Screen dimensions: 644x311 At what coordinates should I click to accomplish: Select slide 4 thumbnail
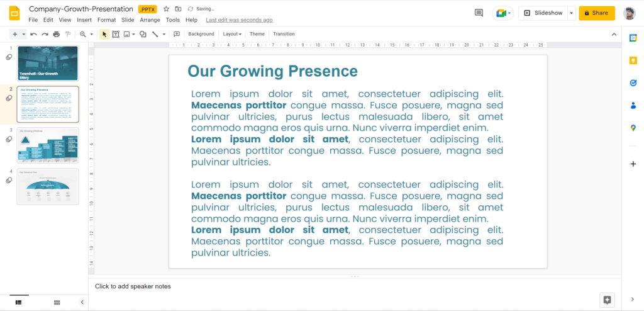point(48,186)
